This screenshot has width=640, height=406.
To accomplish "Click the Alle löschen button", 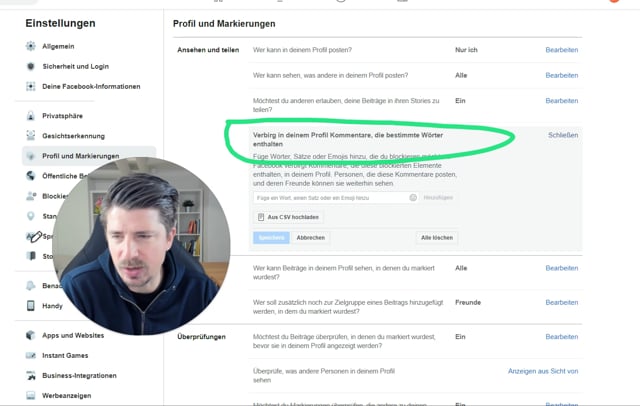I will click(437, 237).
